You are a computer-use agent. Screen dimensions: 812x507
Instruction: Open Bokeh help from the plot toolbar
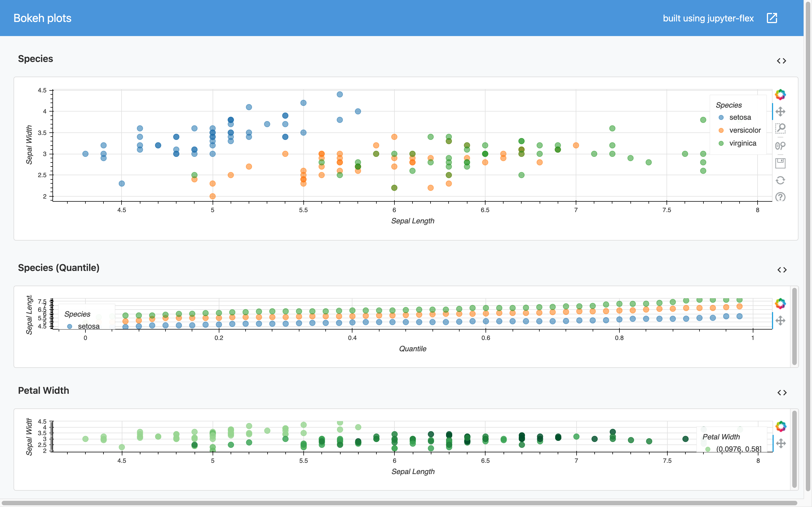(781, 197)
